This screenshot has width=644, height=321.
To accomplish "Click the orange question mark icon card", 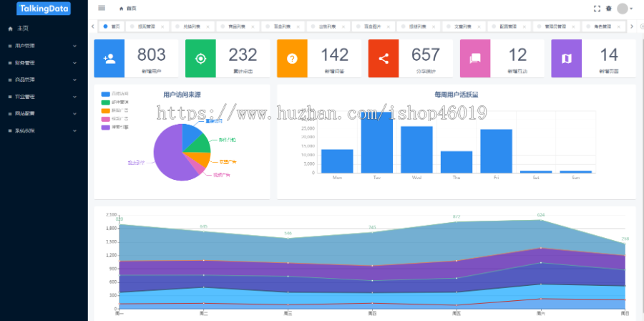I will tap(292, 58).
